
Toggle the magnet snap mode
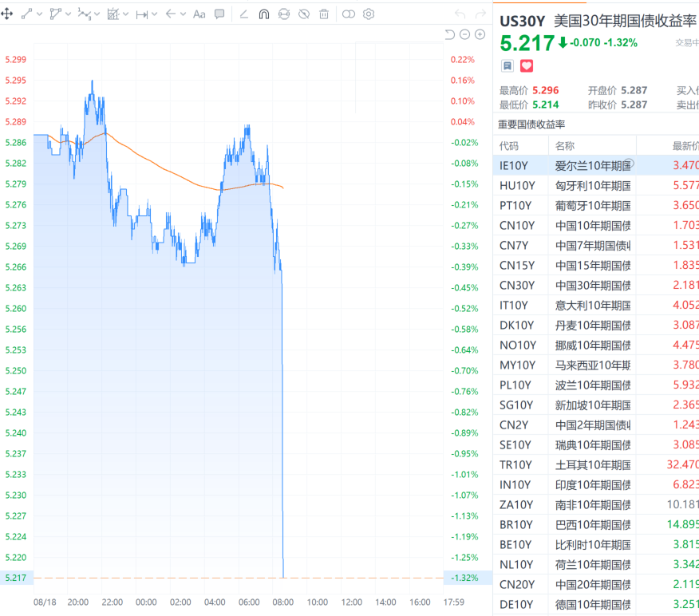264,14
